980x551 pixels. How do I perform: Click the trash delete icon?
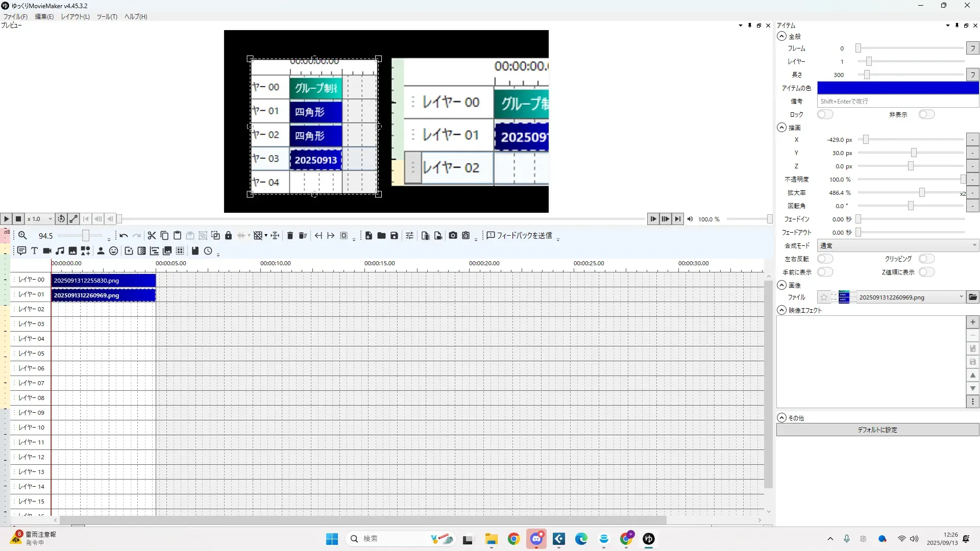[x=290, y=236]
